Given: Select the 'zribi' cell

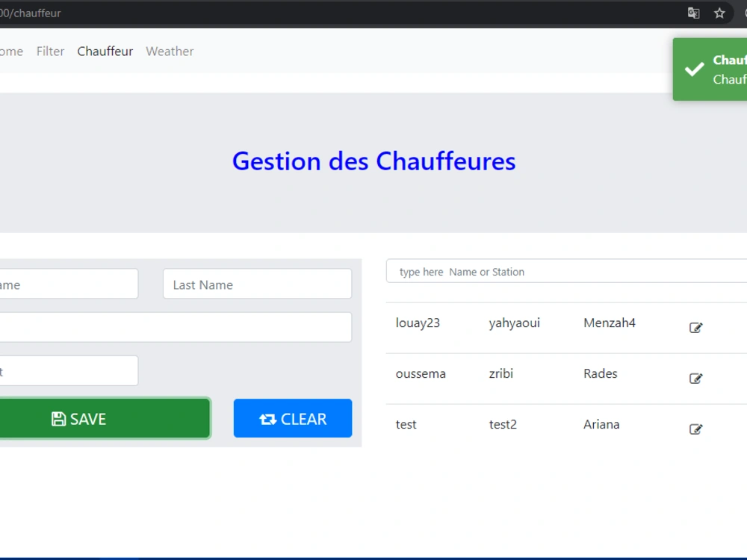Looking at the screenshot, I should (x=501, y=374).
